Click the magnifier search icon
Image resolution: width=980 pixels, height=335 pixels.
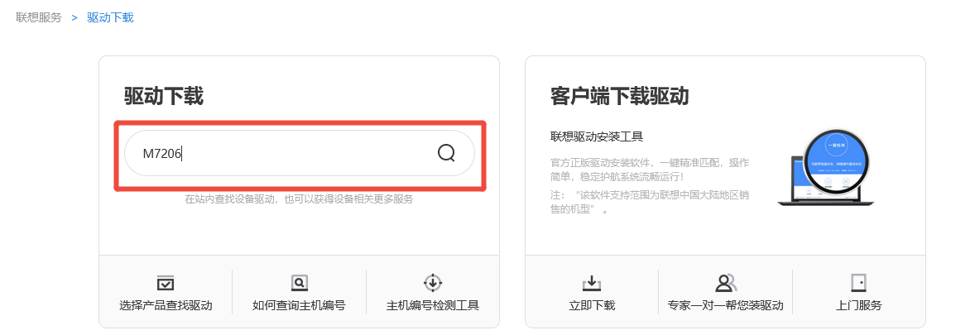coord(445,152)
